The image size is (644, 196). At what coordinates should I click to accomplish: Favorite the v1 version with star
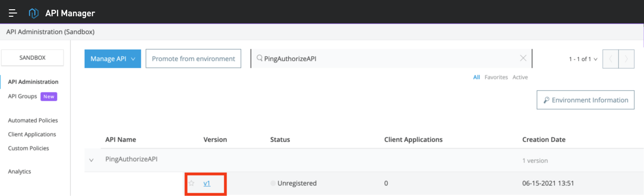click(191, 183)
